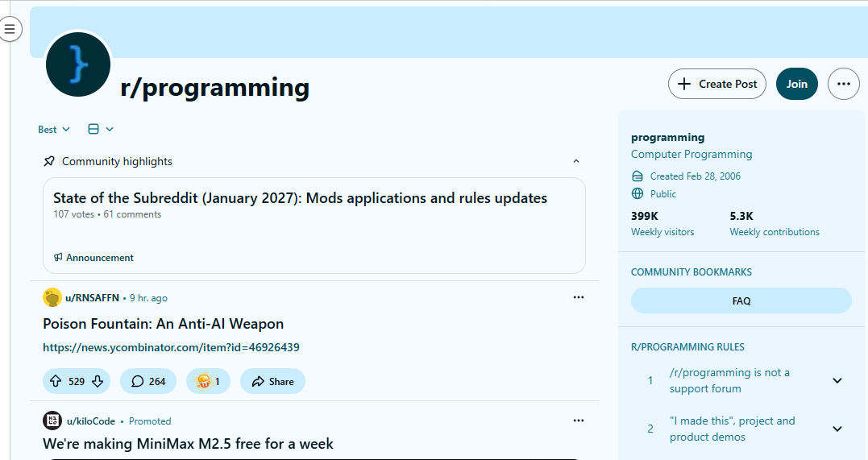The width and height of the screenshot is (868, 460).
Task: Open the hamburger navigation menu
Action: point(10,29)
